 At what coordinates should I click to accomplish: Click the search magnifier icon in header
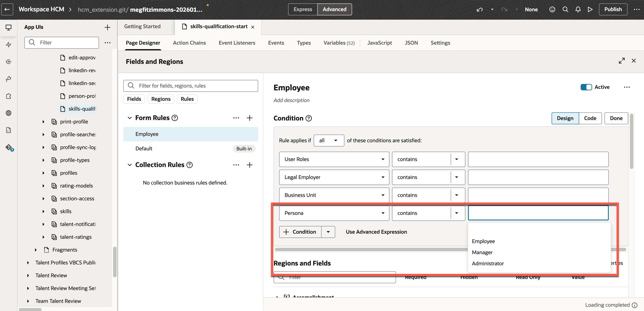(x=565, y=10)
